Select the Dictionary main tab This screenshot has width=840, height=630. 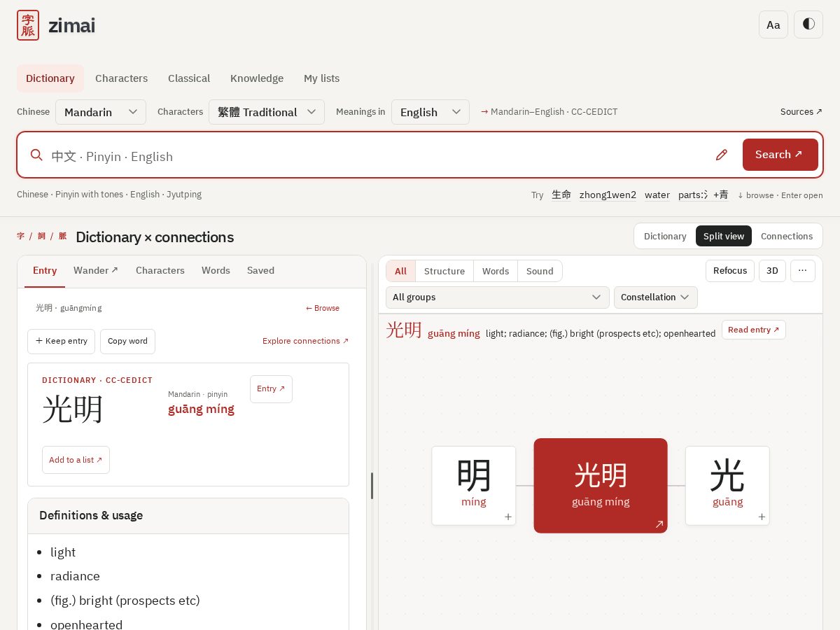[50, 78]
